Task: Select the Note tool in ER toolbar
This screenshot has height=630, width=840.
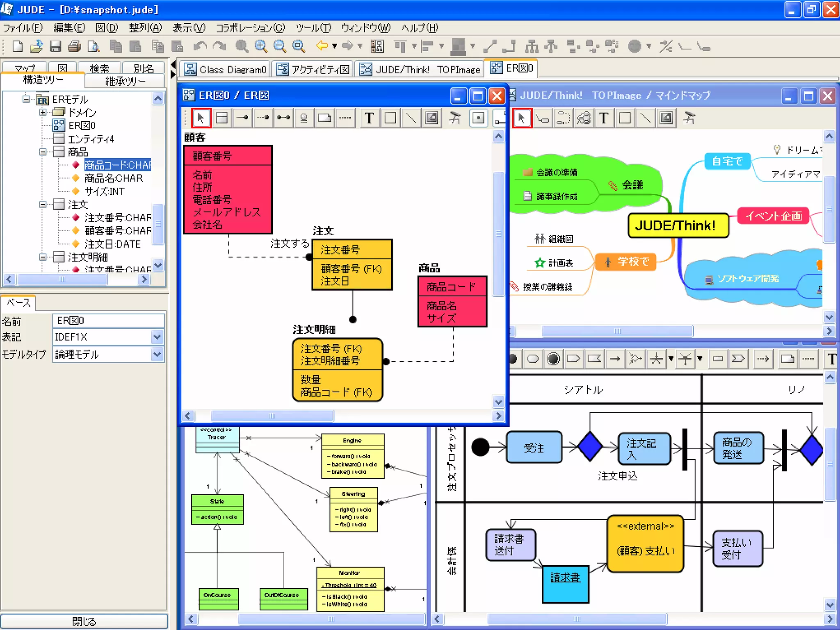Action: [x=324, y=118]
